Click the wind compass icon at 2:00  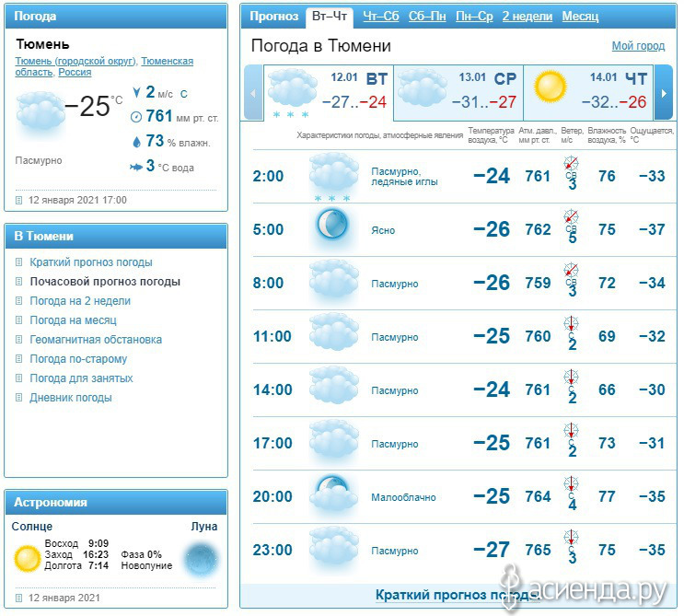point(571,163)
